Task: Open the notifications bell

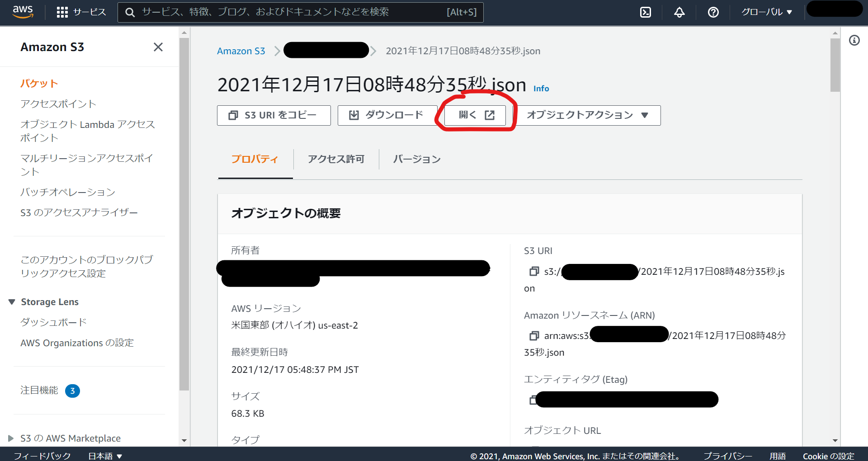Action: pos(679,12)
